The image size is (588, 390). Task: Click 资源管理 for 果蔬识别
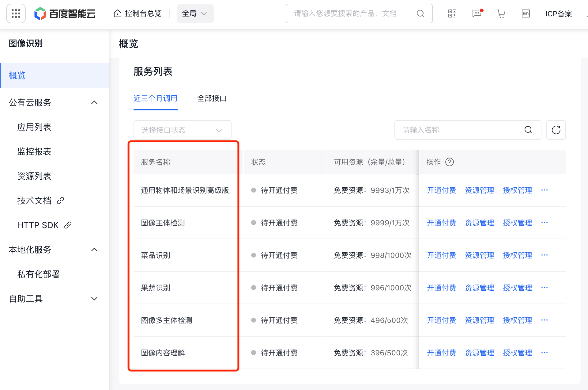(479, 288)
